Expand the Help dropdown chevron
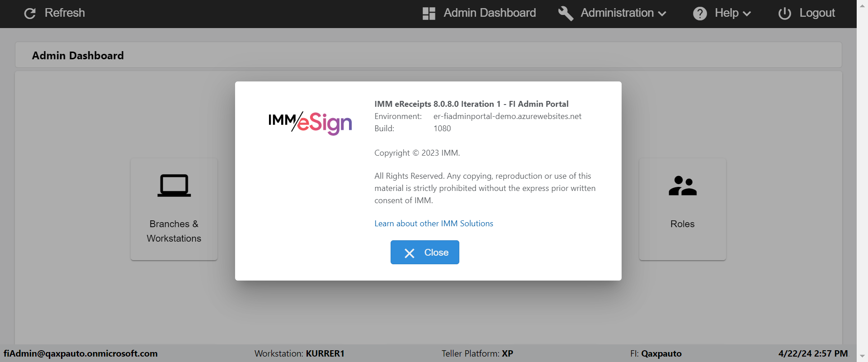868x362 pixels. pyautogui.click(x=747, y=14)
